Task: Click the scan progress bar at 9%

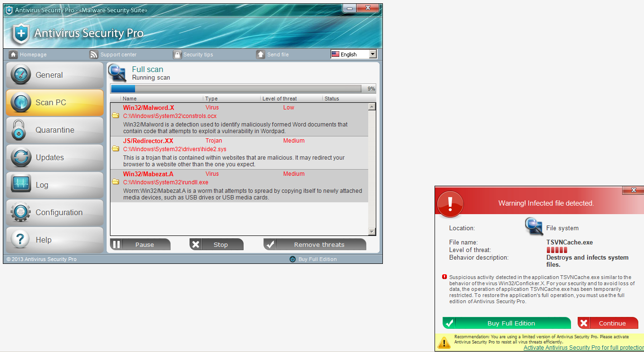Action: (236, 89)
